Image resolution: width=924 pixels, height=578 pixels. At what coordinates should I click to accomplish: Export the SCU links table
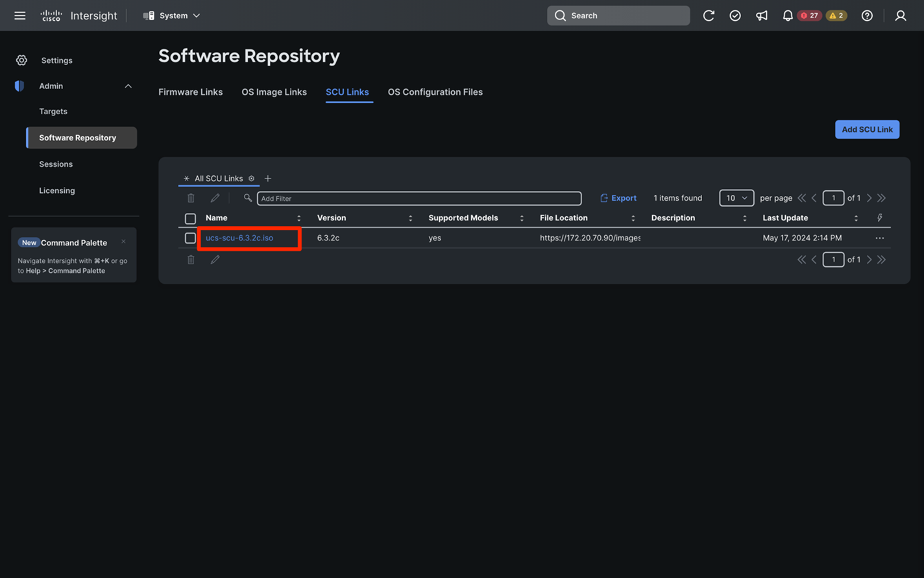[x=618, y=198]
